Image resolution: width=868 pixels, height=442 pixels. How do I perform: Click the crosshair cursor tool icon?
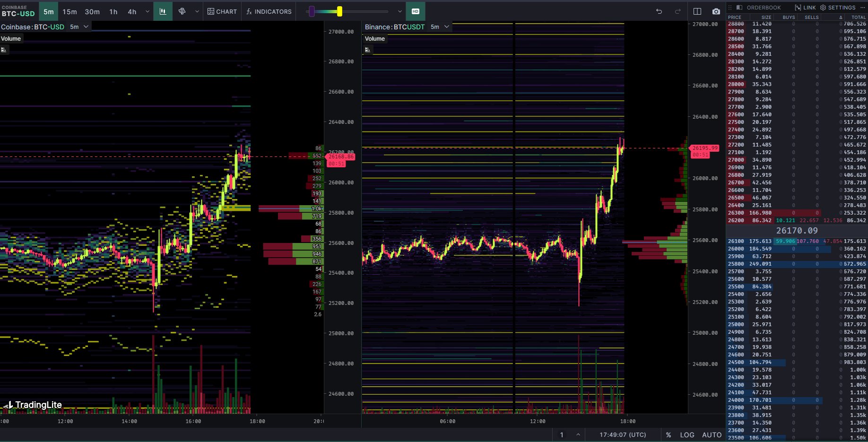[182, 11]
